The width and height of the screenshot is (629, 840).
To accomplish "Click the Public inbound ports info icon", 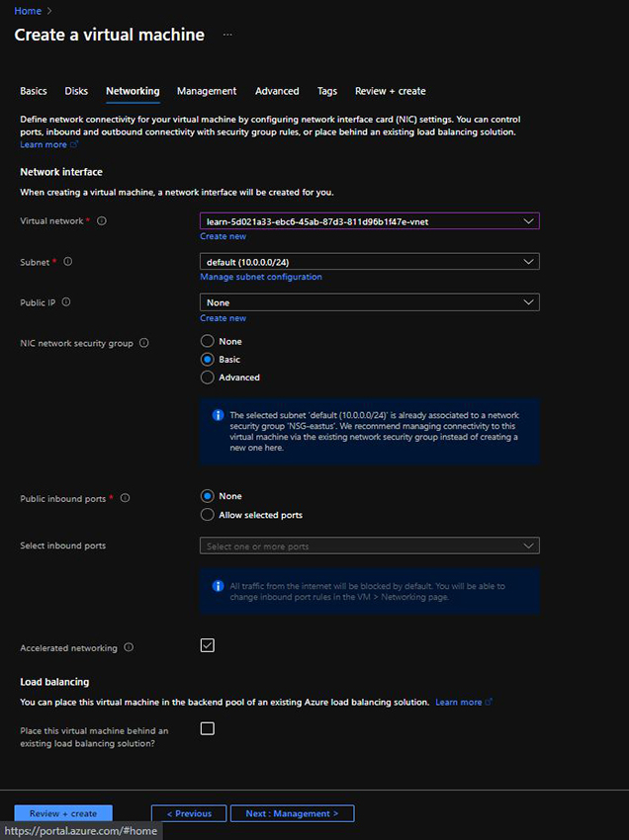I will tap(126, 499).
